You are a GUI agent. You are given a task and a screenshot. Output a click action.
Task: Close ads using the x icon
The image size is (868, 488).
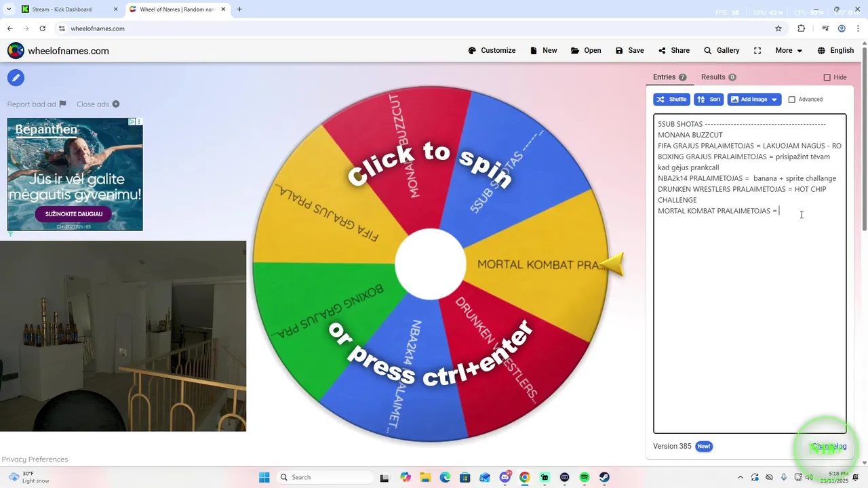coord(116,104)
